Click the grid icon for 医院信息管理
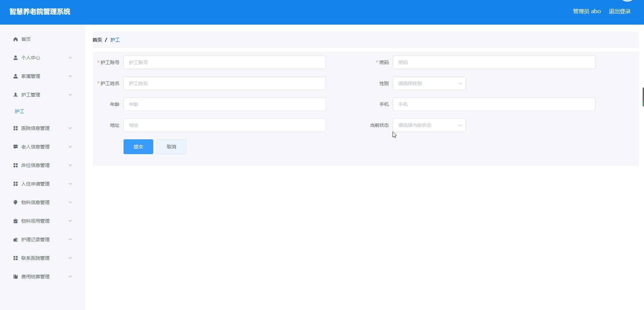The height and width of the screenshot is (310, 644). (16, 128)
